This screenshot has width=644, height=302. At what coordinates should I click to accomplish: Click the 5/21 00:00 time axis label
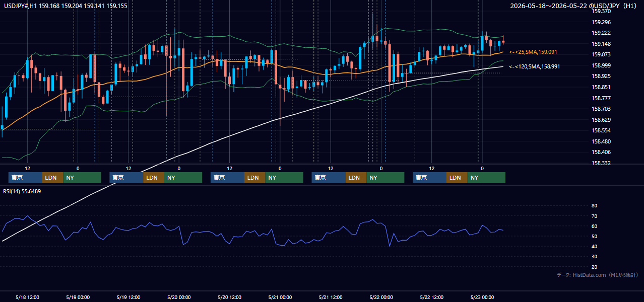click(x=280, y=297)
